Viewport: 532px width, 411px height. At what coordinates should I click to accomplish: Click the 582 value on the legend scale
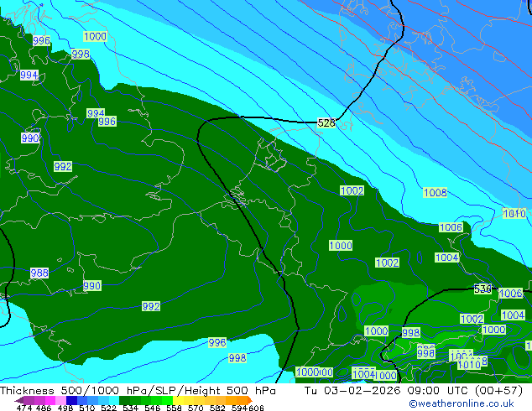pyautogui.click(x=217, y=408)
